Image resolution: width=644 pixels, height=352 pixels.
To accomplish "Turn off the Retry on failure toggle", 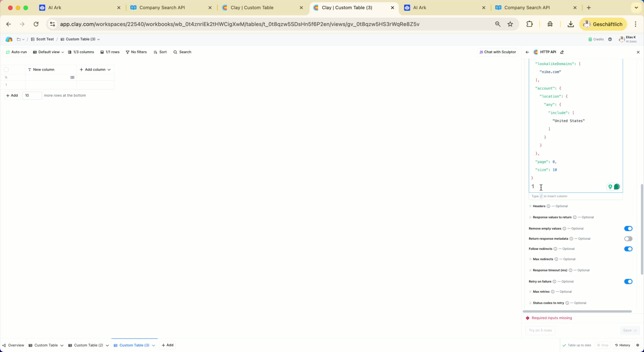I will (x=628, y=281).
